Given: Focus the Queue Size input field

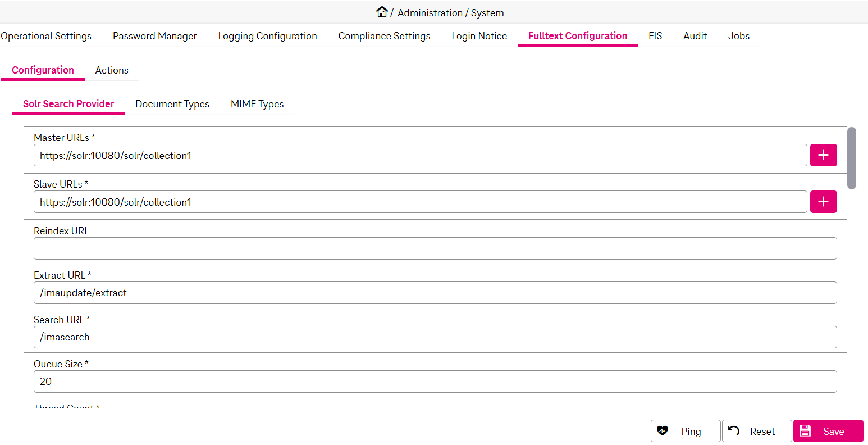Looking at the screenshot, I should pos(435,382).
